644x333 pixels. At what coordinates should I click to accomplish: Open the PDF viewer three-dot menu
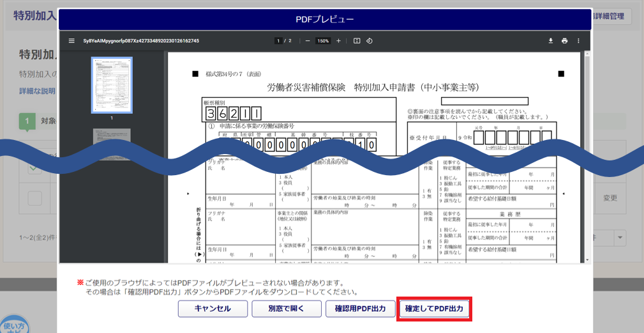coord(578,41)
